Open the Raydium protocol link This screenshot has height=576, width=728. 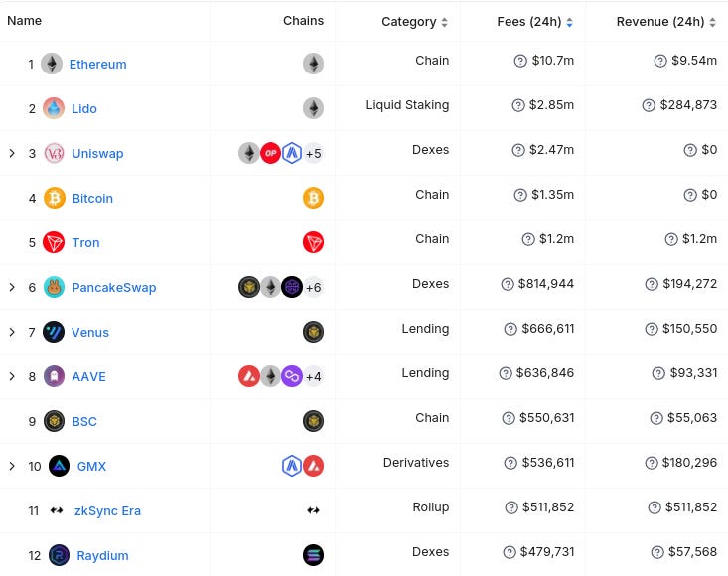[102, 555]
